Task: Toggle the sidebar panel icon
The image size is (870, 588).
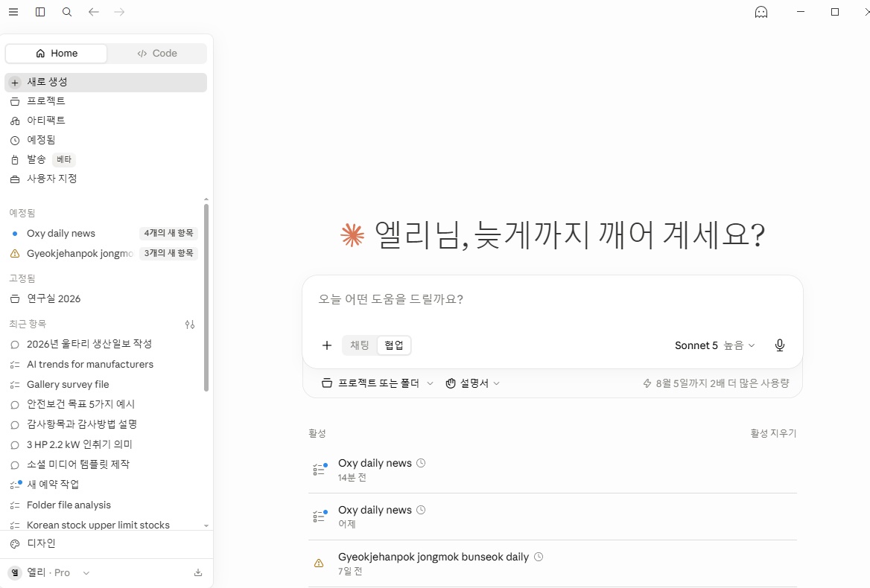Action: pos(40,12)
